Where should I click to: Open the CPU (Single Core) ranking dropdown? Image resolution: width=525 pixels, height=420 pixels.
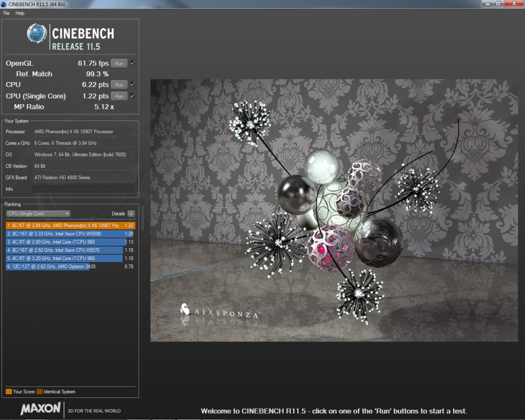click(x=38, y=214)
